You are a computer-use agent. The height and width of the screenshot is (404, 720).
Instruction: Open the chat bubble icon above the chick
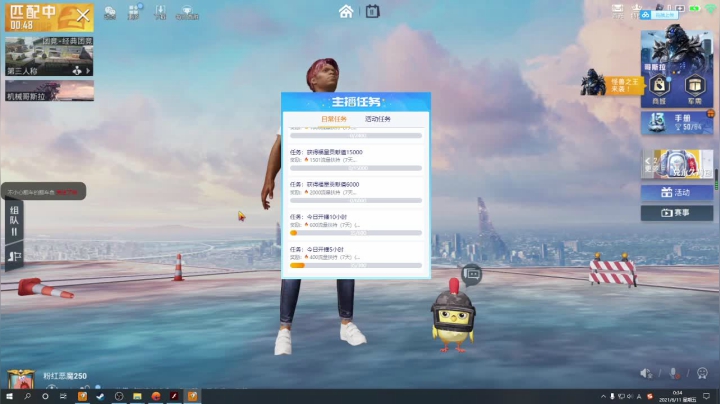pos(472,275)
